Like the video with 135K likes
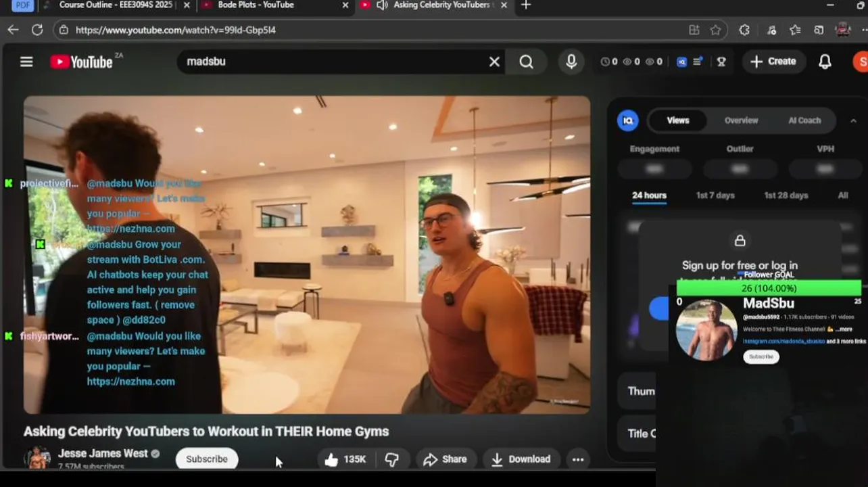868x487 pixels. tap(345, 459)
